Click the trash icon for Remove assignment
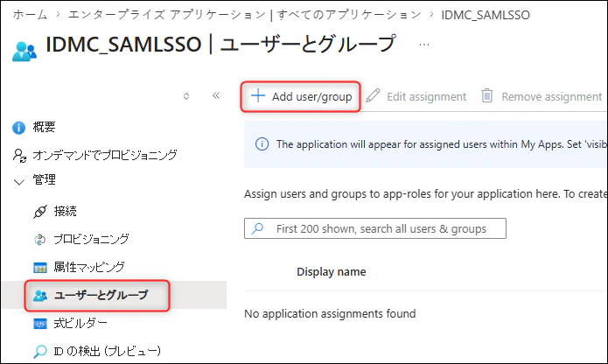 tap(487, 95)
